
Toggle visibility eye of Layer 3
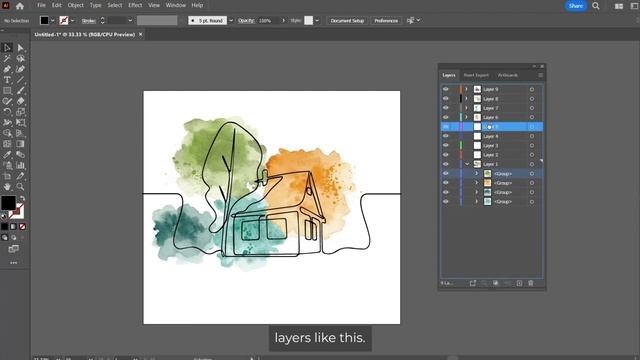click(x=446, y=145)
